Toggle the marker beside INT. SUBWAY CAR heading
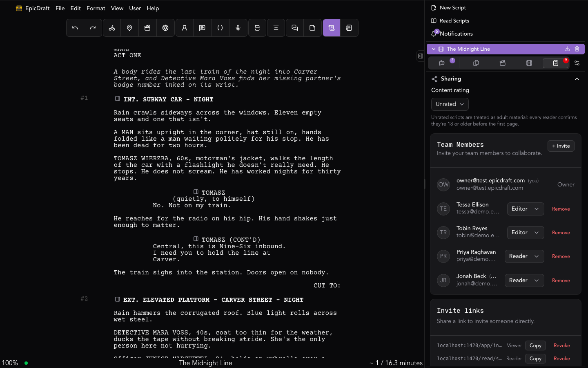Screen dimensions: 588x368 pos(118,99)
